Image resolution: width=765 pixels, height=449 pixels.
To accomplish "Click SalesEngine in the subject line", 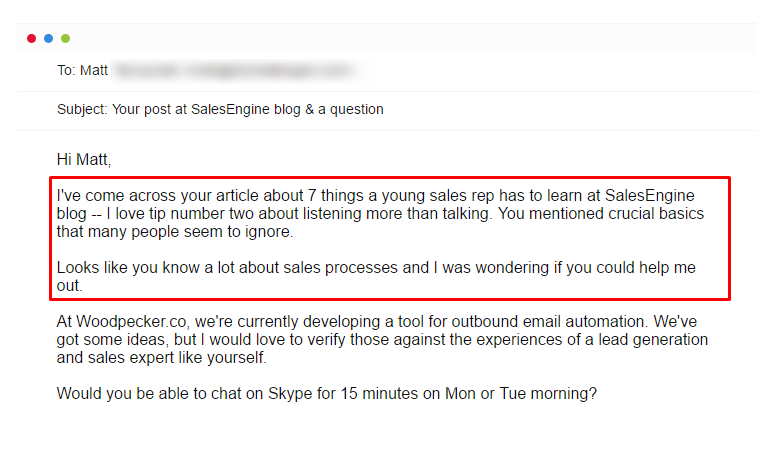I will tap(230, 109).
